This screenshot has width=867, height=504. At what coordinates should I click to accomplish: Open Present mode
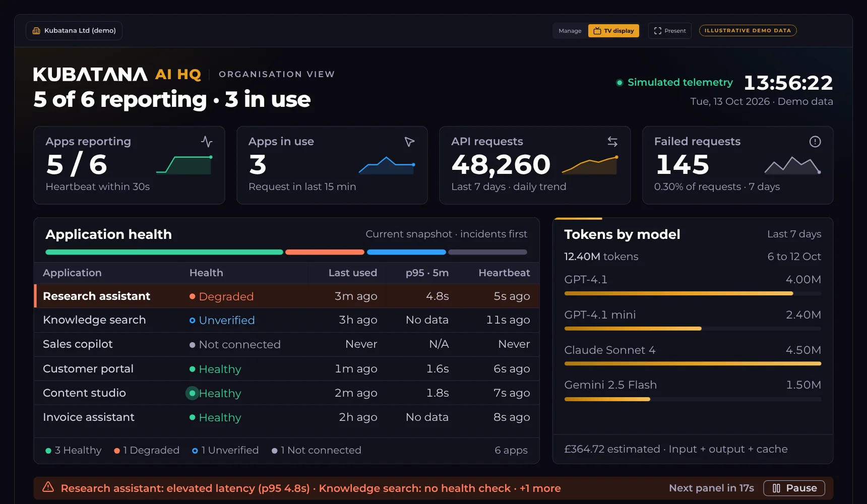[670, 31]
